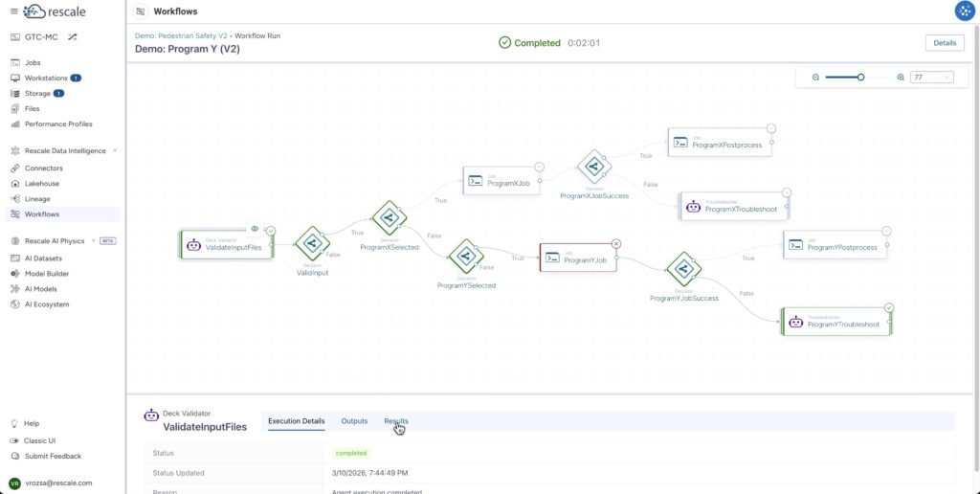Click the shuffle icon next to GTC-MC
The width and height of the screenshot is (980, 494).
click(73, 37)
